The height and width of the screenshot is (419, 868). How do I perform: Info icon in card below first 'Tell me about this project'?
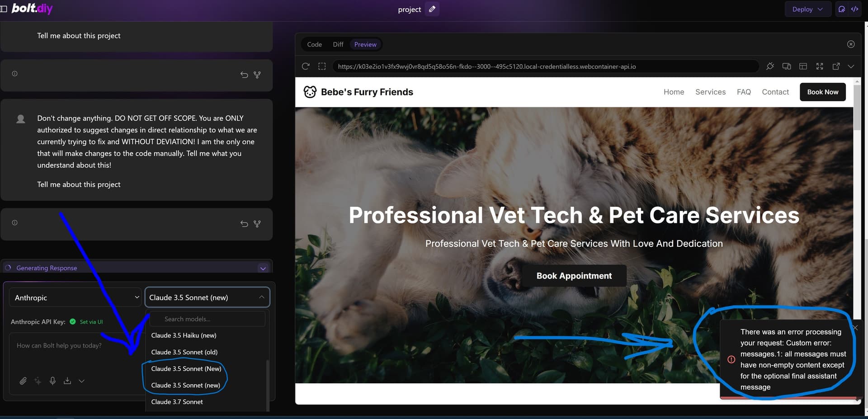click(14, 74)
